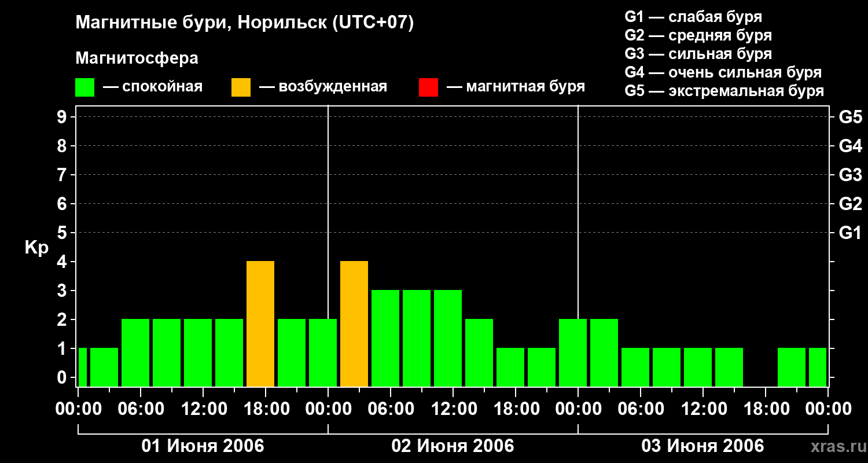The height and width of the screenshot is (463, 868).
Task: Click the G3 mark on the right axis
Action: (x=850, y=175)
